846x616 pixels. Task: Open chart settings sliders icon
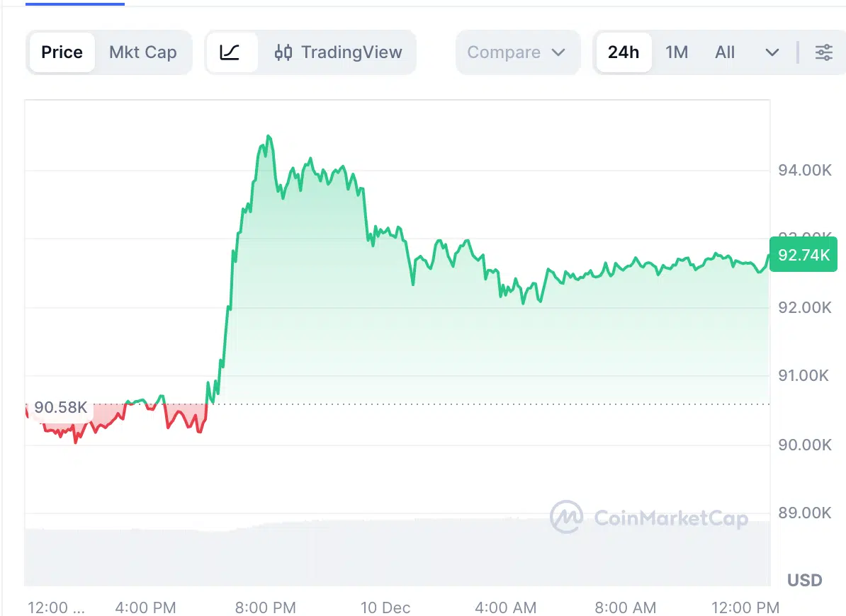pos(823,52)
